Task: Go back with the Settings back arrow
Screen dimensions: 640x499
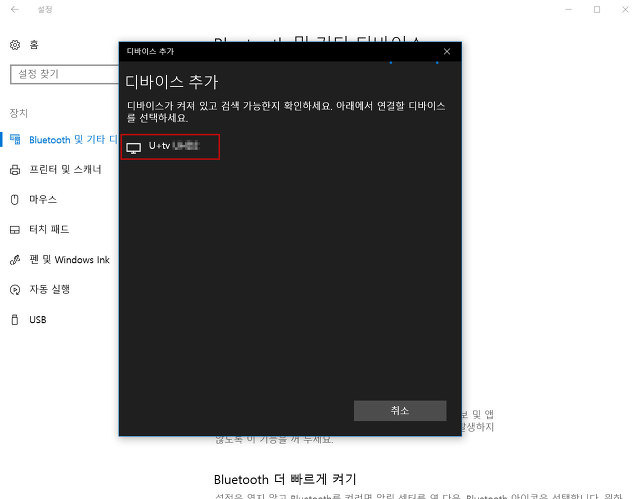Action: tap(15, 9)
